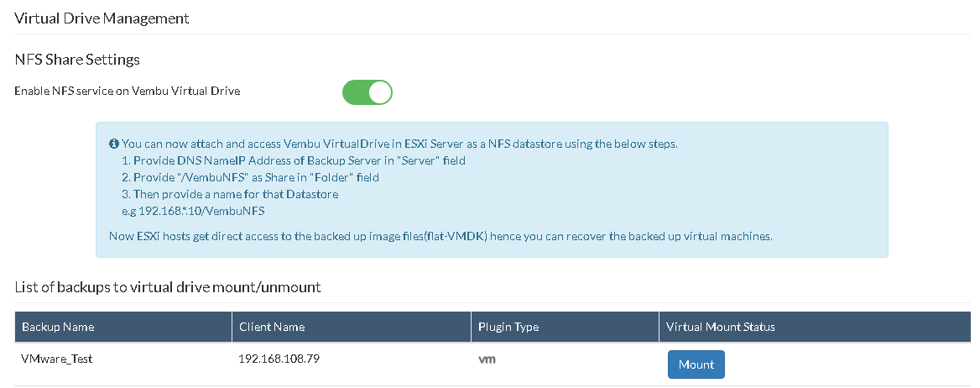Click the Virtual Mount Status column header
This screenshot has height=388, width=980.
click(720, 327)
